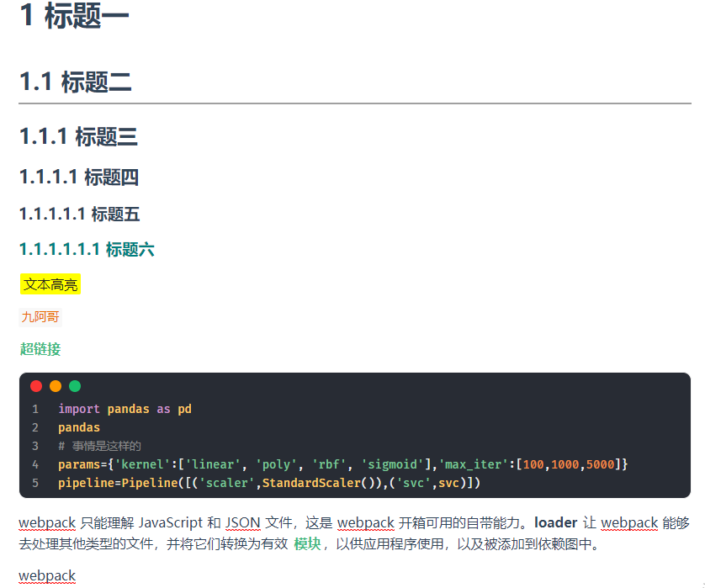Click the yellow dot in the code block header

click(54, 385)
